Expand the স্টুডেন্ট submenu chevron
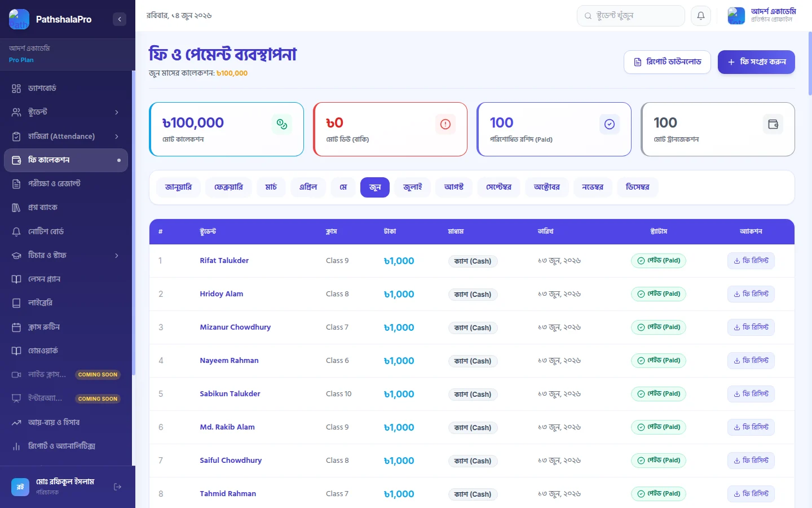 [117, 112]
